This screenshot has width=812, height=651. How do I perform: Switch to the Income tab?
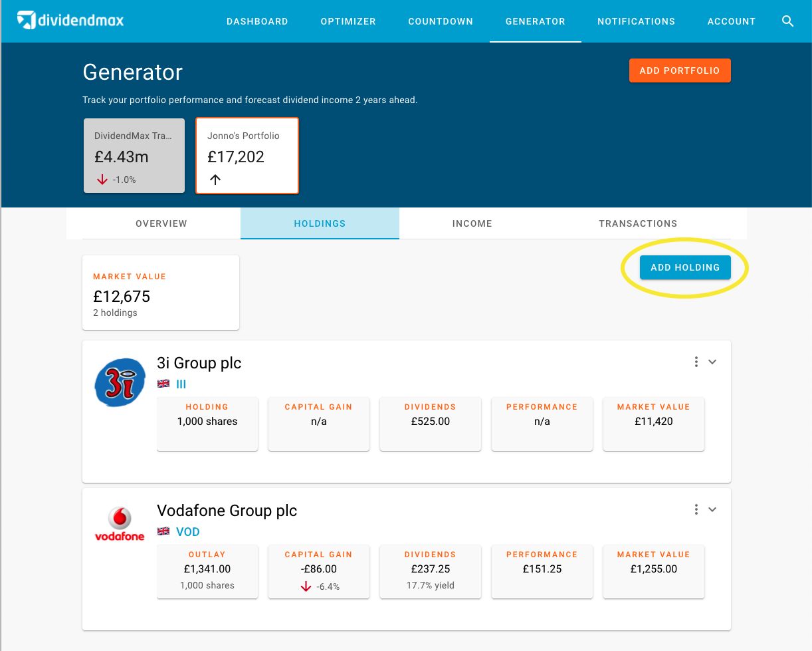coord(472,223)
